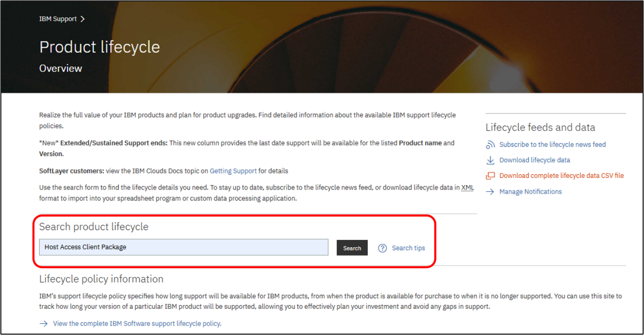
Task: Click the Search product lifecycle heading
Action: pos(94,226)
